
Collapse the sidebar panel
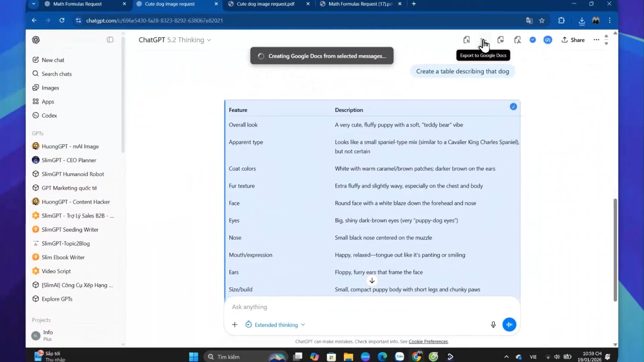(110, 40)
